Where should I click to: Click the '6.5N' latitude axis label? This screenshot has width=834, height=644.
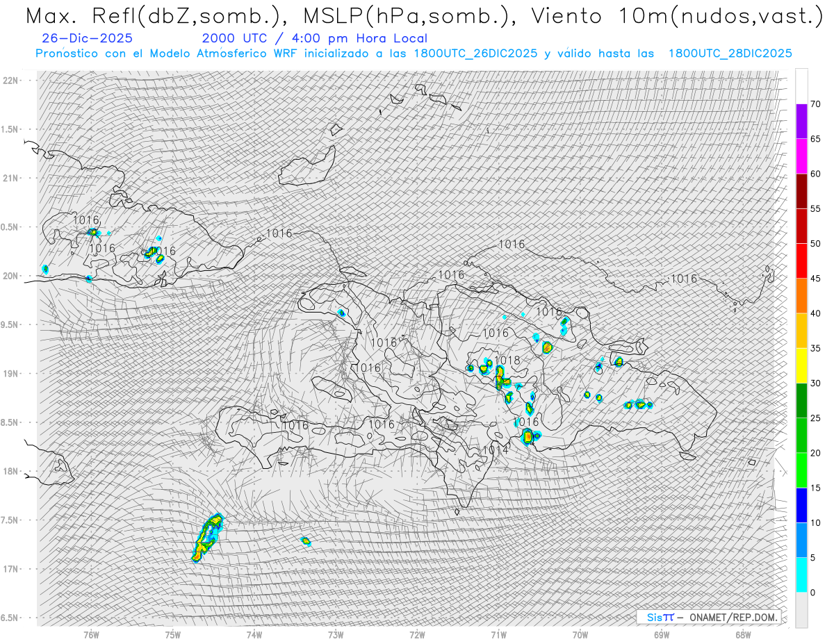[10, 618]
